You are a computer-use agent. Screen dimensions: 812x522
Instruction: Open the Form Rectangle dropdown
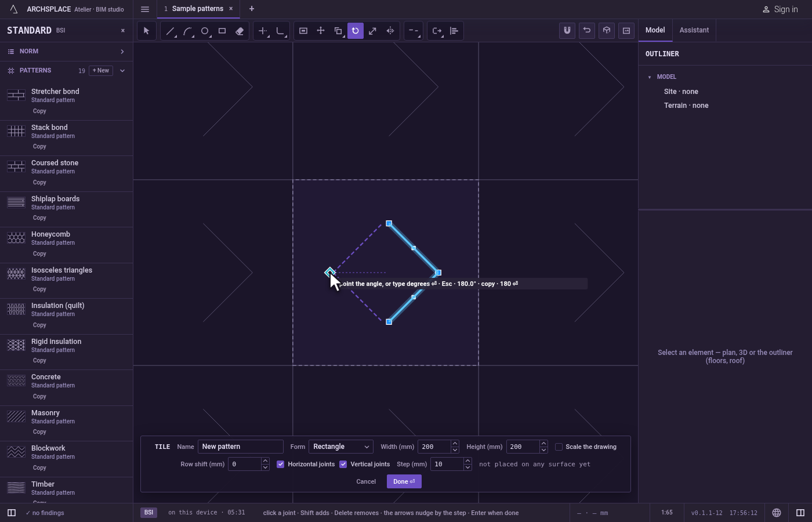pos(341,447)
